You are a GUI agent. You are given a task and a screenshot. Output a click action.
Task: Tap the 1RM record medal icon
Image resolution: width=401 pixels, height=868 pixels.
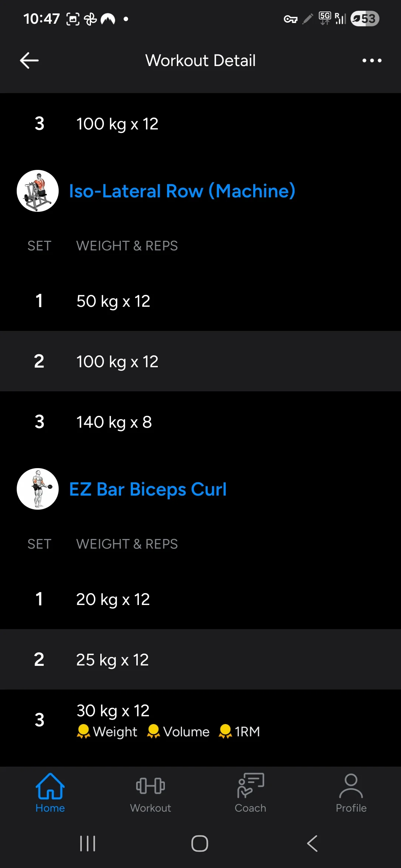225,731
